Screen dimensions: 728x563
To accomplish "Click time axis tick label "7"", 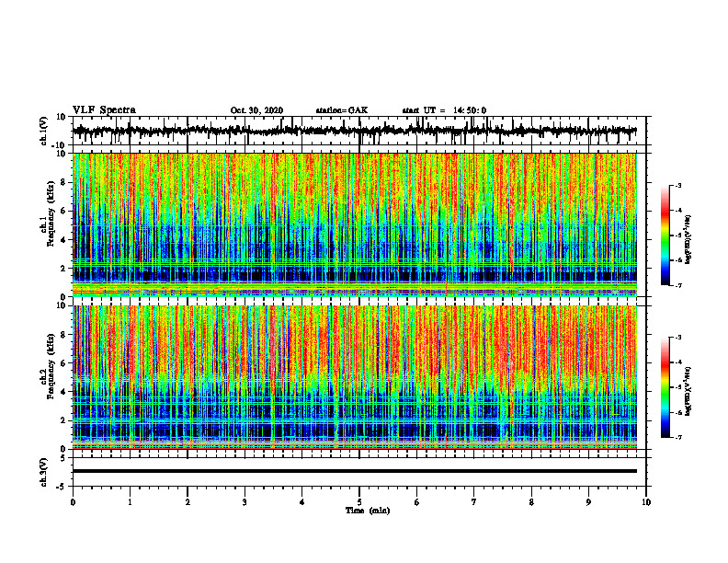I will point(474,502).
